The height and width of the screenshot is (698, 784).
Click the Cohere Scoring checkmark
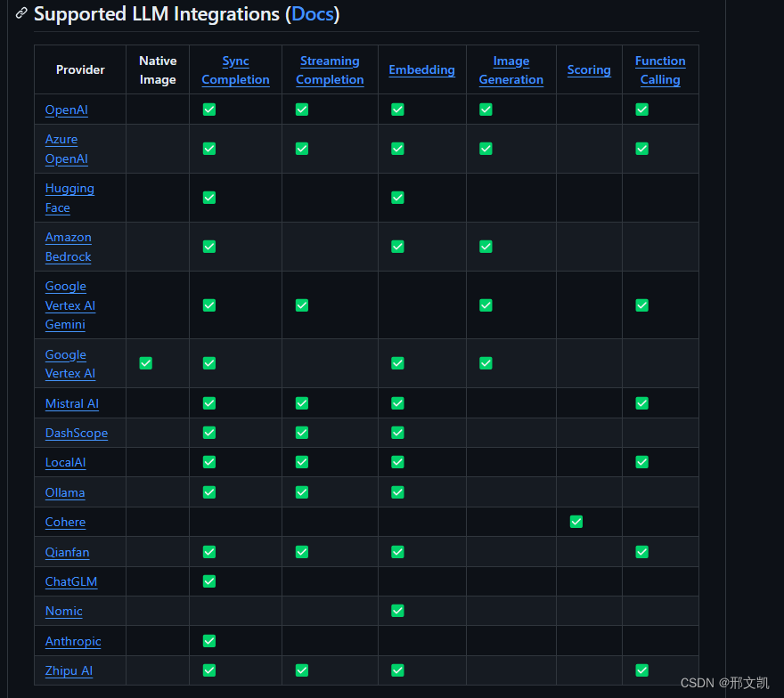tap(576, 522)
